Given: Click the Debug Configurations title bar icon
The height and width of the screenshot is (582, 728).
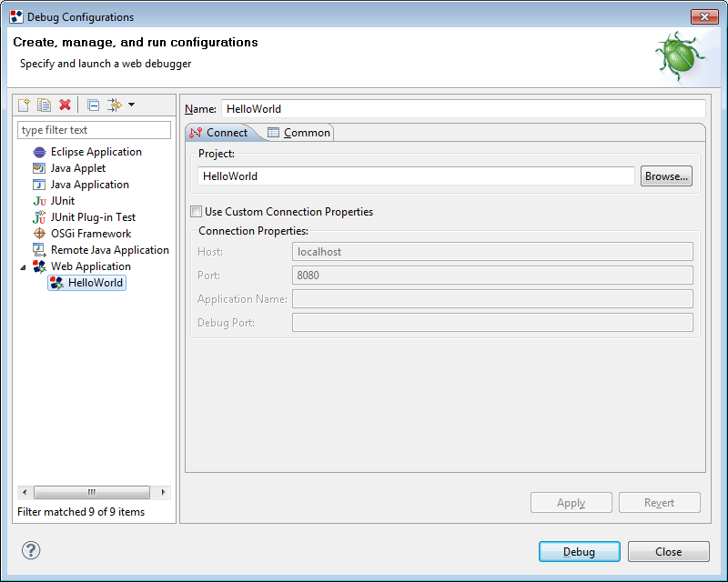Looking at the screenshot, I should click(16, 16).
